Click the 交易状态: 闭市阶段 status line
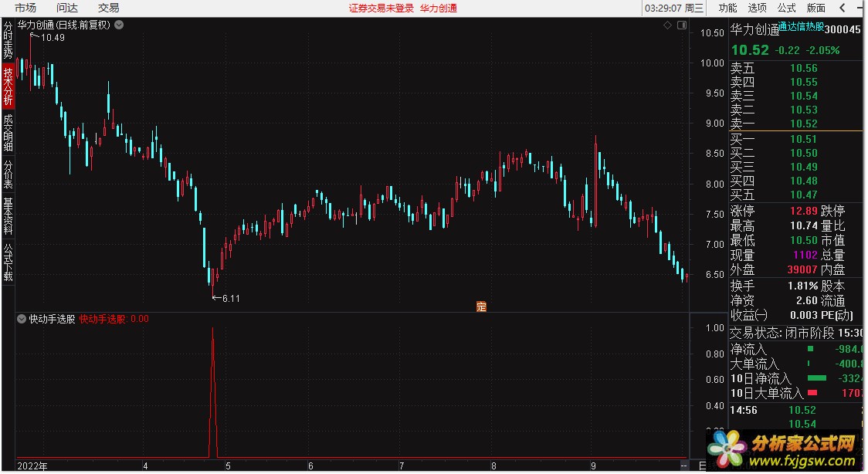 796,333
